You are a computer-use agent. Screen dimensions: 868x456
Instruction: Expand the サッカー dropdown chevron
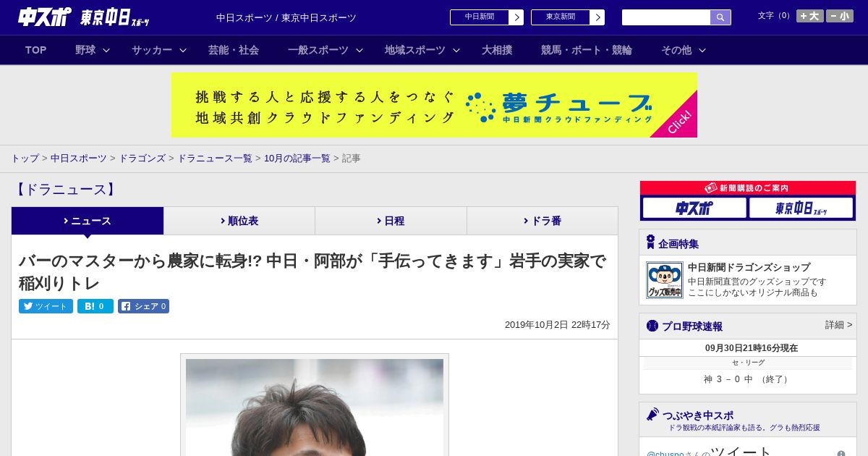pyautogui.click(x=183, y=50)
